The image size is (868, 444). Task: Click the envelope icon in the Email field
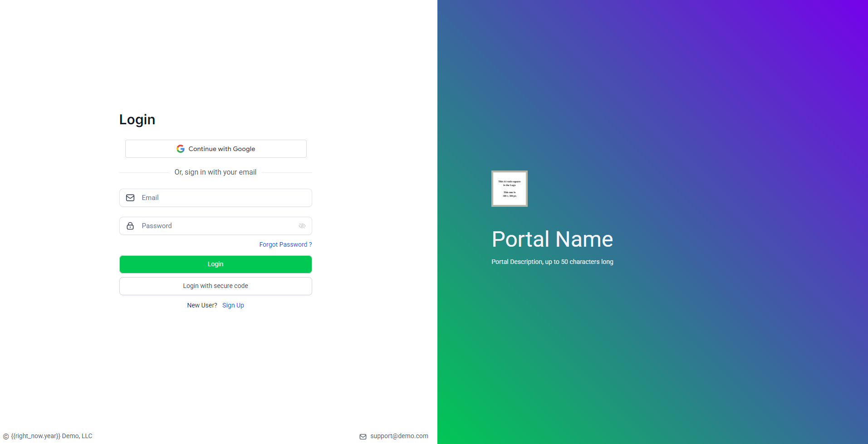(x=130, y=198)
